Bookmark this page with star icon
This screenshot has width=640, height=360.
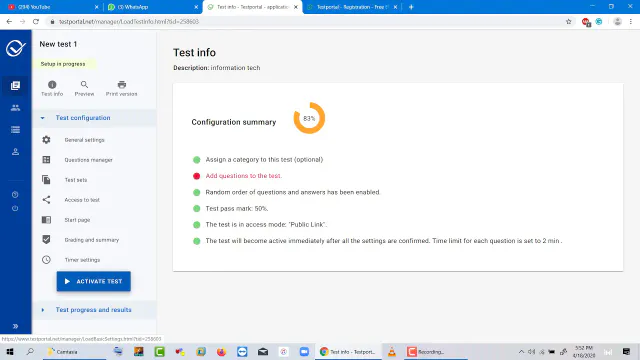569,22
